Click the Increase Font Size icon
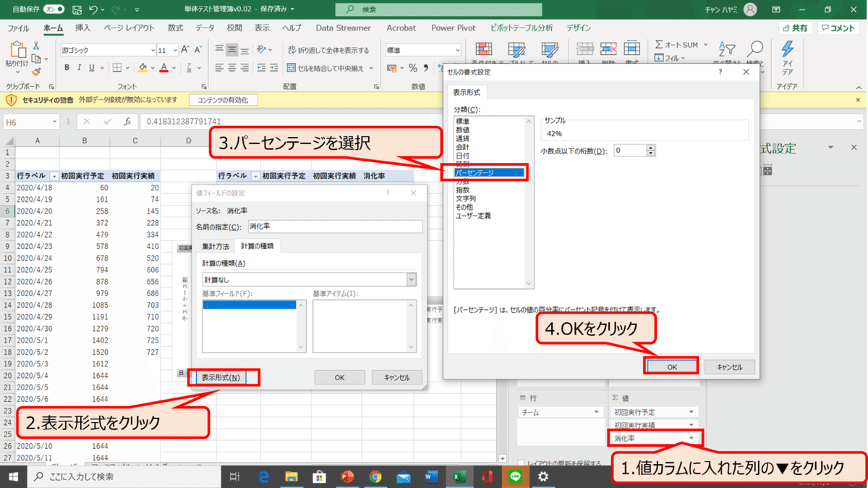Screen dimensions: 868x488 tap(186, 49)
